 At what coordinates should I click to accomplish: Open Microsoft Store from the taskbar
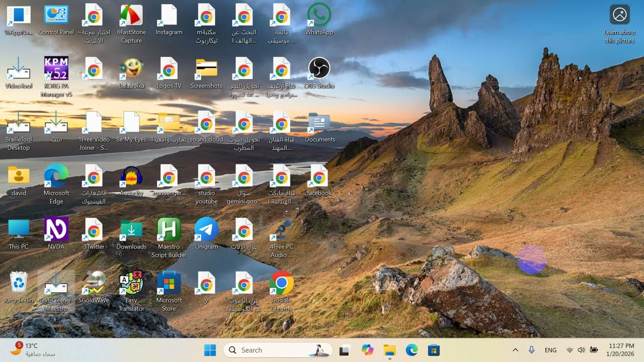(x=434, y=350)
